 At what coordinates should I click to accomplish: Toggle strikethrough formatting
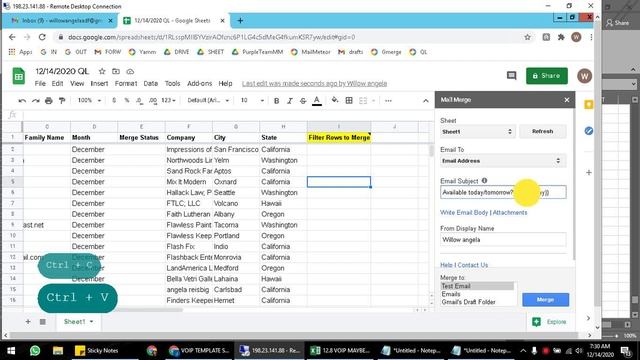coord(303,100)
